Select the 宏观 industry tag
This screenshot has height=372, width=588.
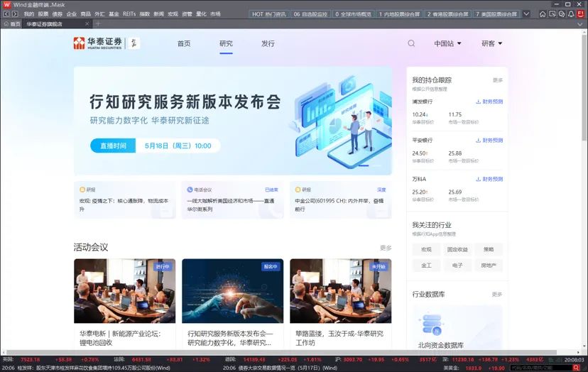tap(426, 249)
